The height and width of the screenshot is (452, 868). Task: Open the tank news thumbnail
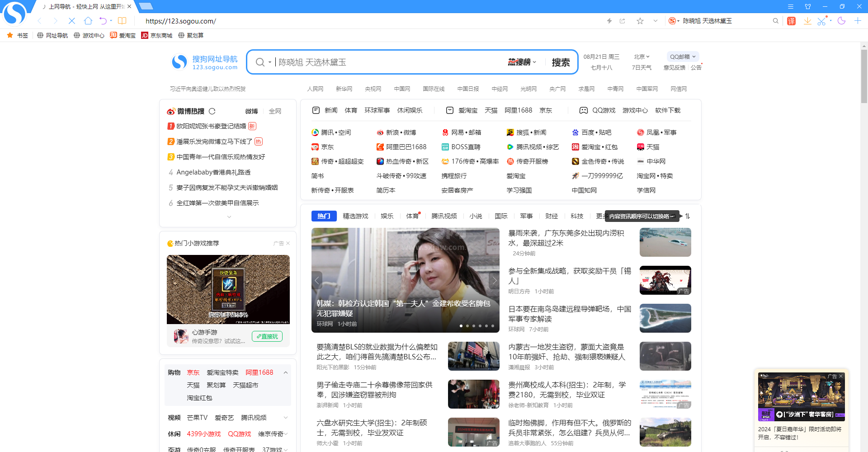[x=665, y=432]
